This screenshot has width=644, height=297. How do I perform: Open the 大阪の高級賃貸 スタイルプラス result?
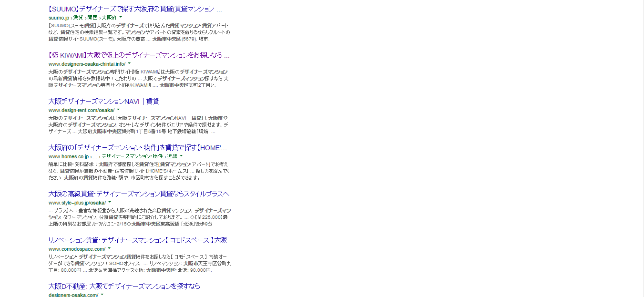139,194
